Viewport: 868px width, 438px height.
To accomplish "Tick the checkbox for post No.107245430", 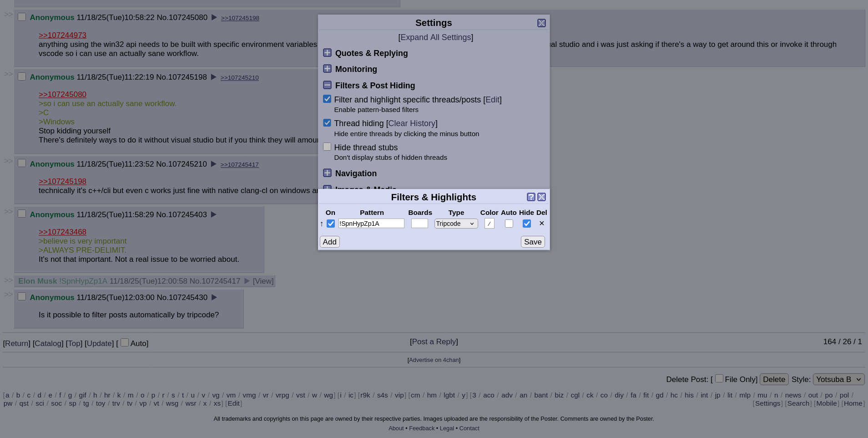I will (22, 297).
